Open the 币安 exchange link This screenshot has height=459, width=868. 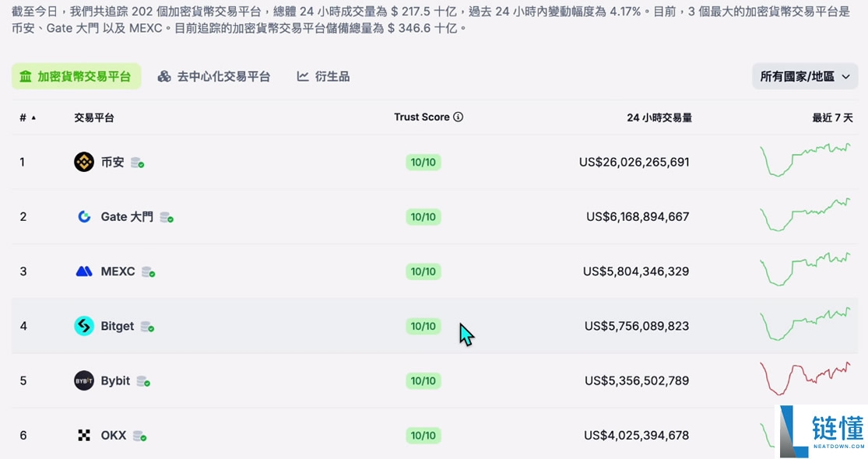click(x=112, y=162)
